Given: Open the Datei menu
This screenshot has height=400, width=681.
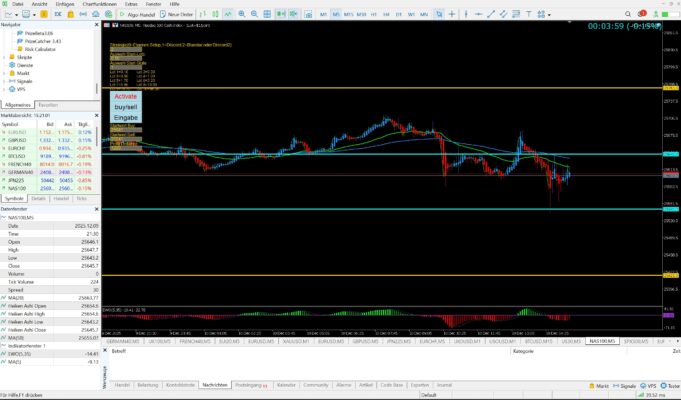Looking at the screenshot, I should 18,4.
